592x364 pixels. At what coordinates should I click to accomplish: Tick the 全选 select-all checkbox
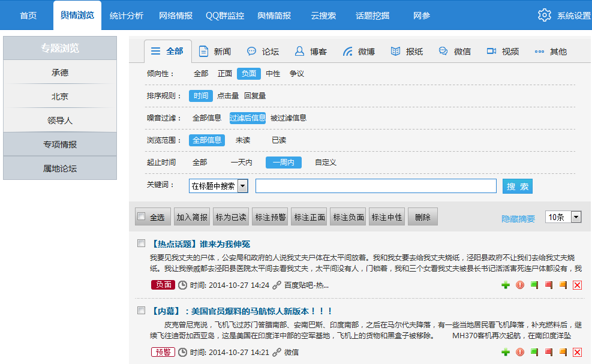(141, 217)
